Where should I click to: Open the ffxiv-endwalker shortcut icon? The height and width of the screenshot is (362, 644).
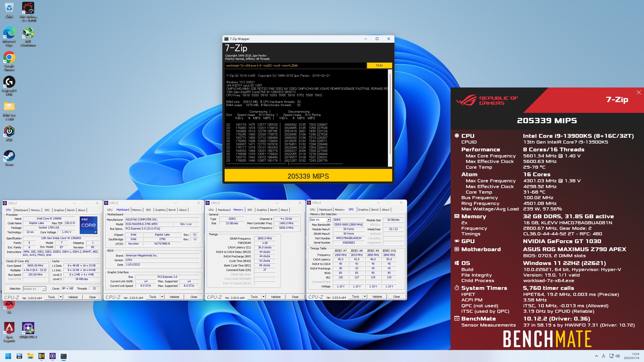pos(28,12)
